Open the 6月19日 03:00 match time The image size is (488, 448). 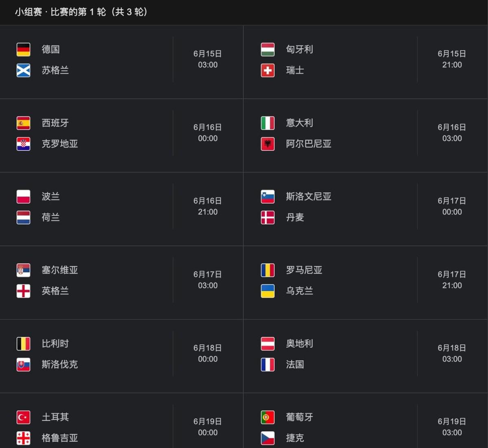452,427
